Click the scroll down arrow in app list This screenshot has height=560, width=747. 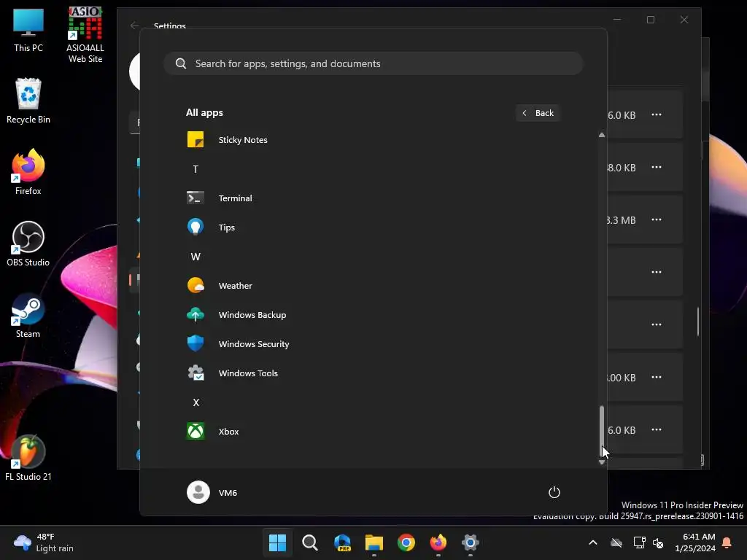pyautogui.click(x=602, y=462)
